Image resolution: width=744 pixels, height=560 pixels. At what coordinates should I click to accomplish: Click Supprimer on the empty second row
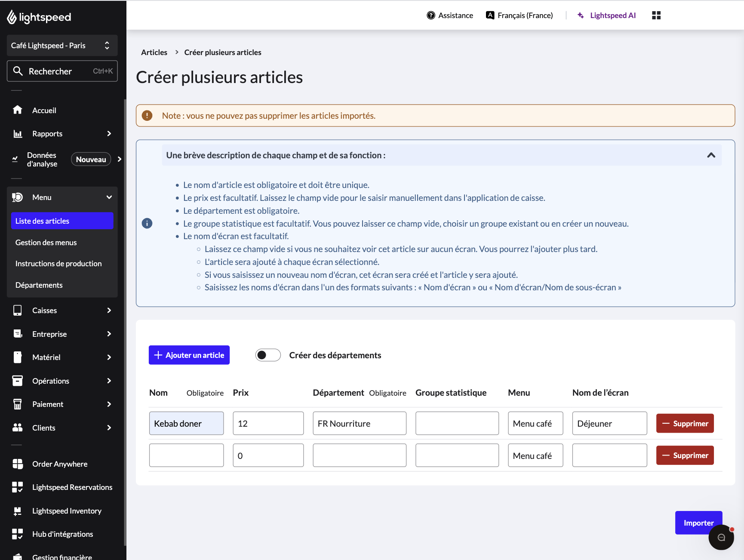tap(685, 455)
